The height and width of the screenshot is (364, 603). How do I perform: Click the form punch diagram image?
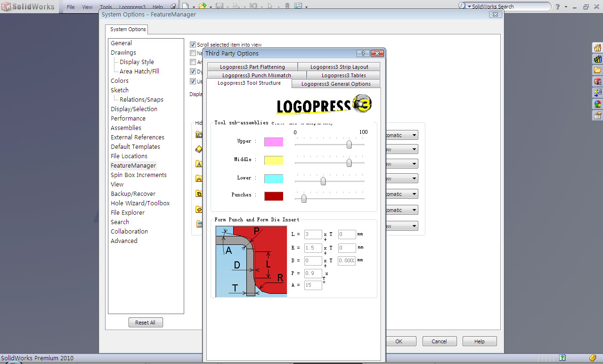point(251,261)
